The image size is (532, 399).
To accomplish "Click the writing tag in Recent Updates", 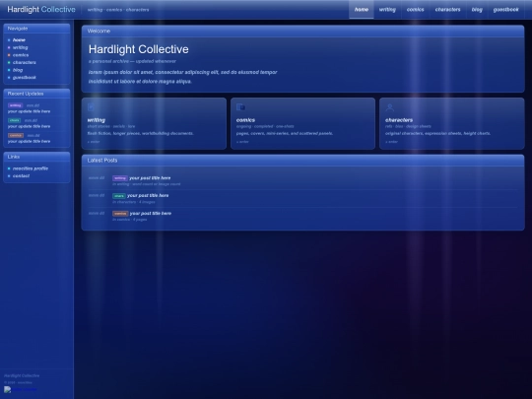I will pos(15,105).
